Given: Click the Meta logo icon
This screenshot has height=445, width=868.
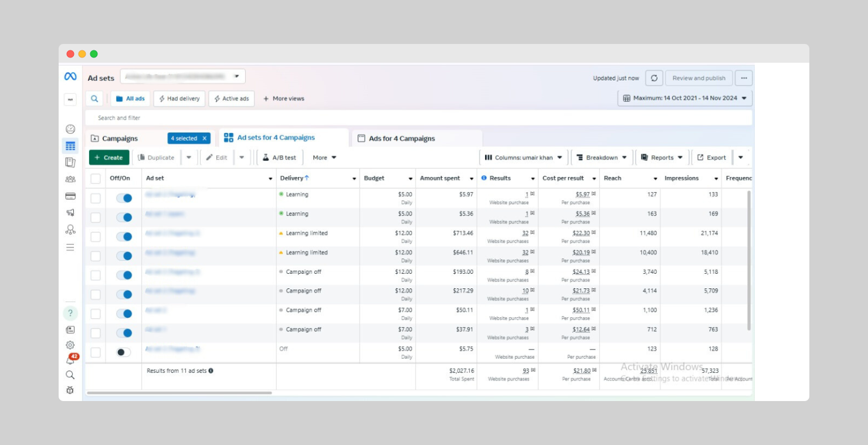Looking at the screenshot, I should (x=70, y=77).
